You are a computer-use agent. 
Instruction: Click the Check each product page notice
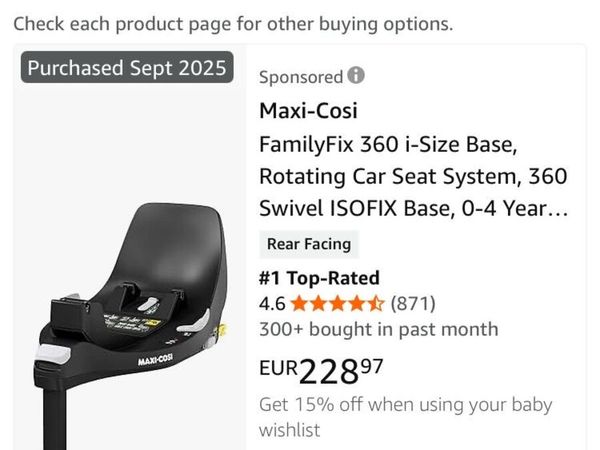coord(233,23)
